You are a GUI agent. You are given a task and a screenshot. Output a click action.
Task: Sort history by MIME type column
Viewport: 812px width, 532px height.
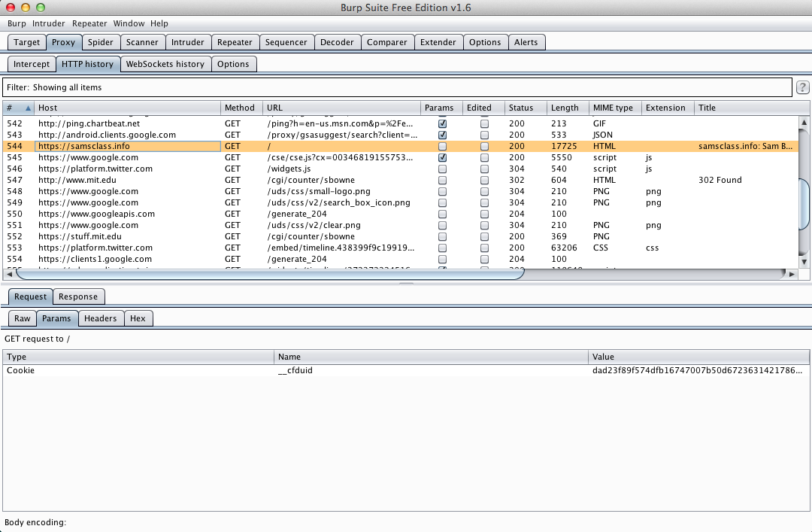[x=613, y=108]
